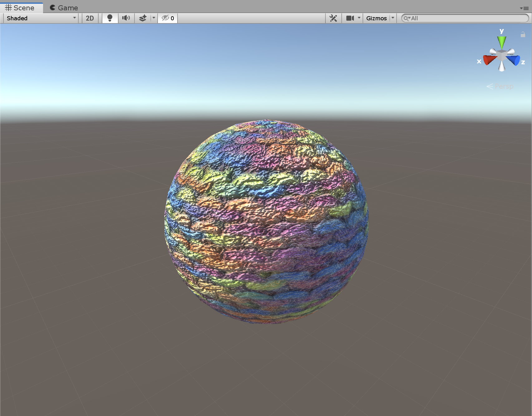Click the hidden objects count icon
The image size is (532, 416).
[167, 18]
